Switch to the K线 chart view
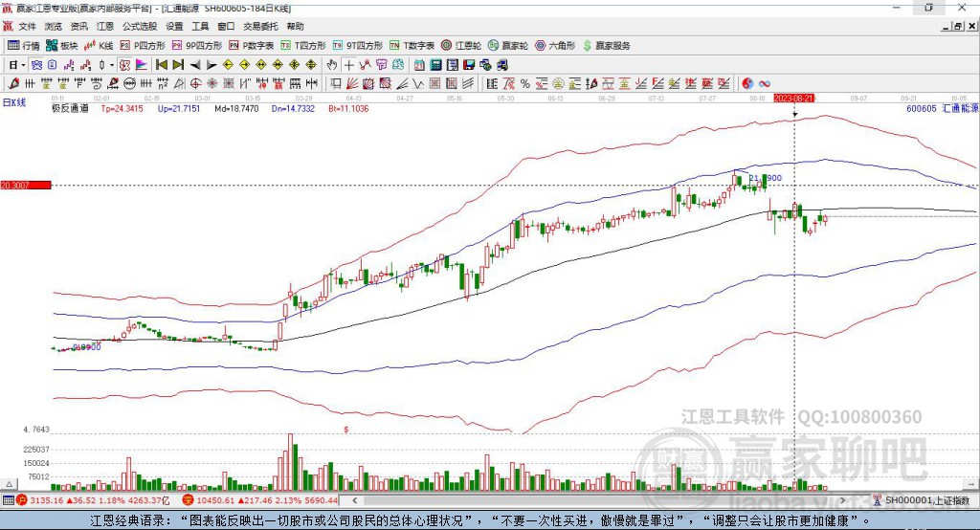This screenshot has height=530, width=980. tap(99, 46)
